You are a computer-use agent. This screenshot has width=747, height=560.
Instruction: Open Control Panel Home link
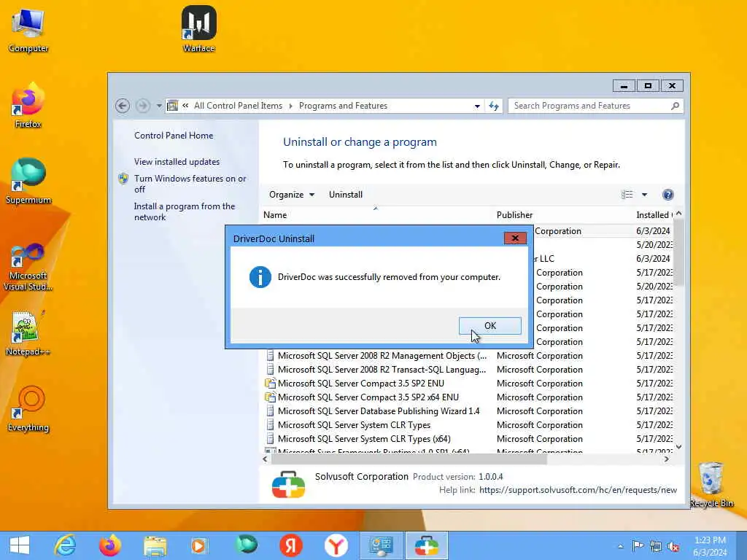tap(174, 135)
